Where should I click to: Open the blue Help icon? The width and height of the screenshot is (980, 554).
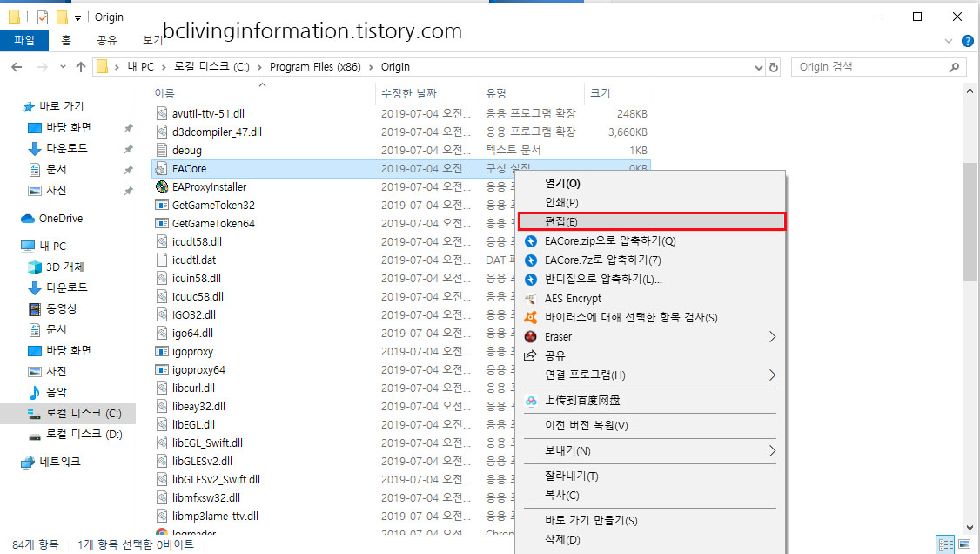[x=967, y=41]
